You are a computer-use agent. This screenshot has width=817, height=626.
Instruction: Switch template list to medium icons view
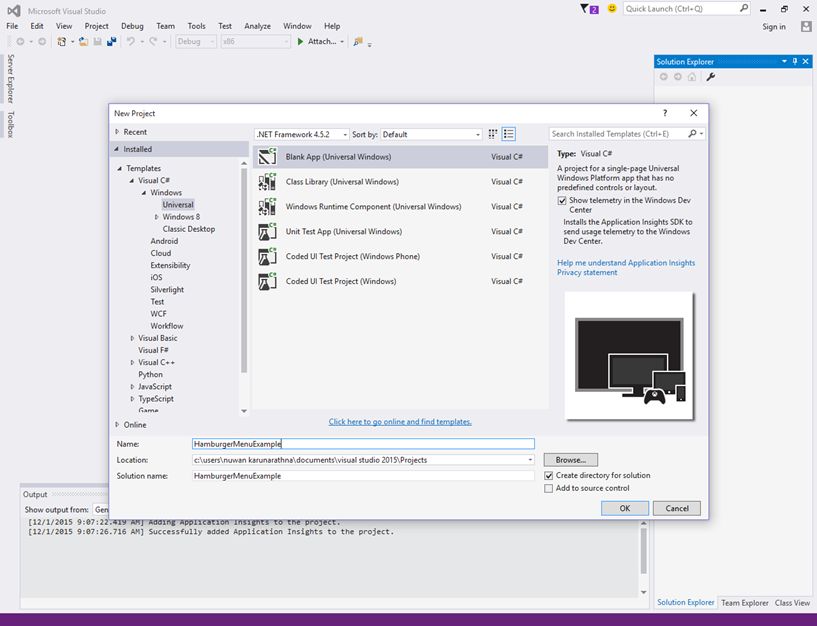click(x=509, y=134)
